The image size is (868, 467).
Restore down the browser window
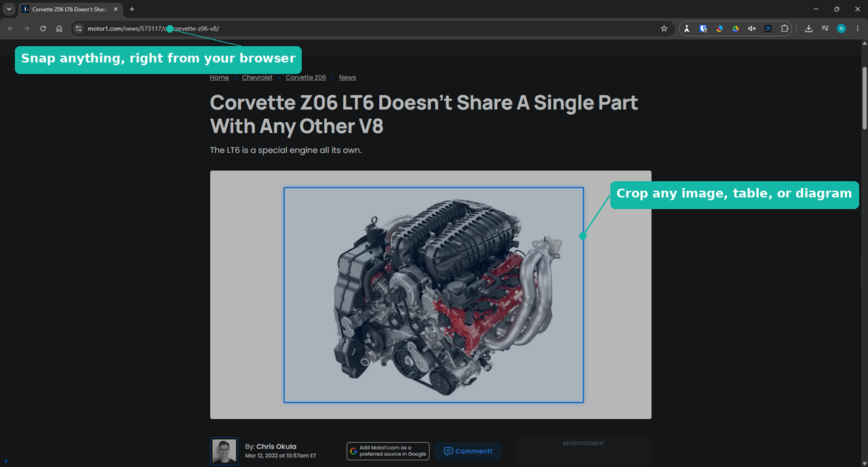click(836, 9)
